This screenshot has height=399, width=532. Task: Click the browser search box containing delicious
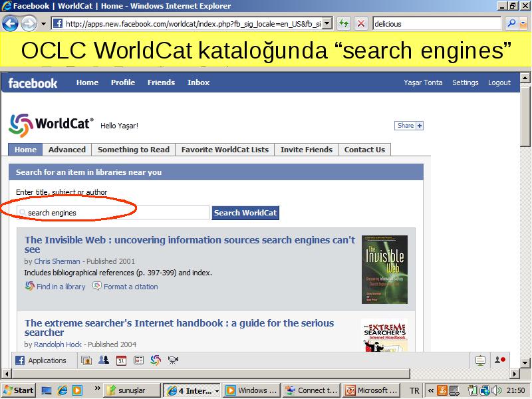tap(437, 24)
